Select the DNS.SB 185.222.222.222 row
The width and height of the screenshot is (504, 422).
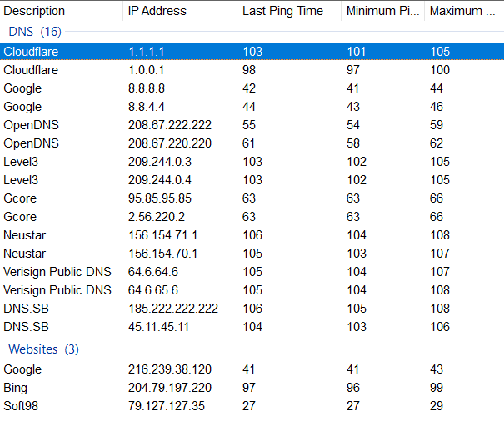252,309
